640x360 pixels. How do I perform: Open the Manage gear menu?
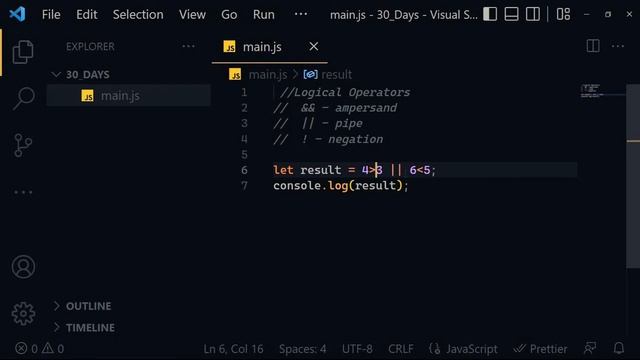click(23, 313)
